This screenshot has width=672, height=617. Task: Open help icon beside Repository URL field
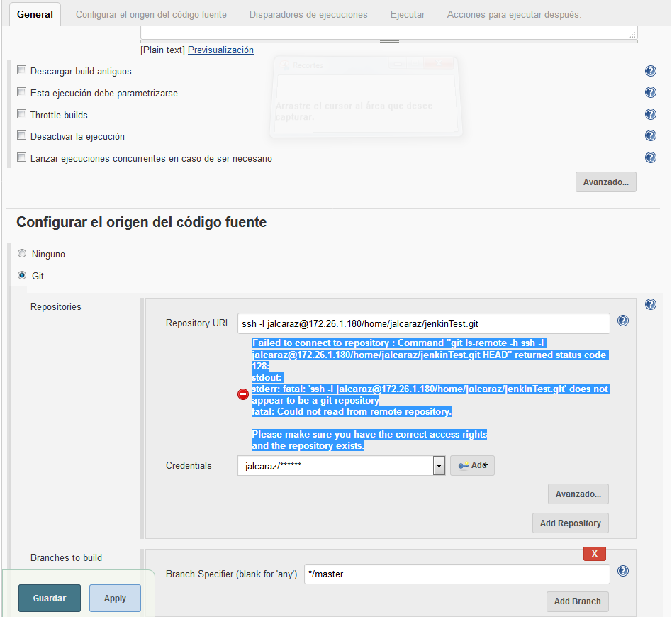[623, 321]
